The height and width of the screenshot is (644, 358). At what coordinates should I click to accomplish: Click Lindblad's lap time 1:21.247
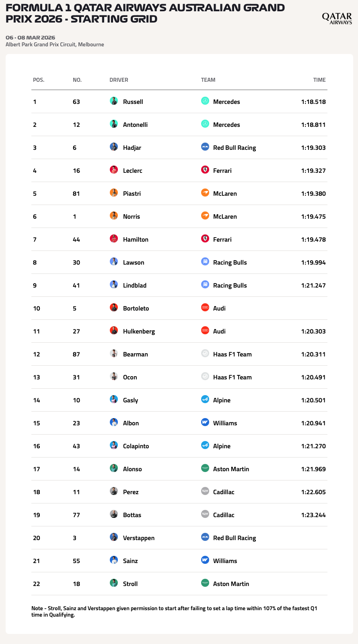313,285
